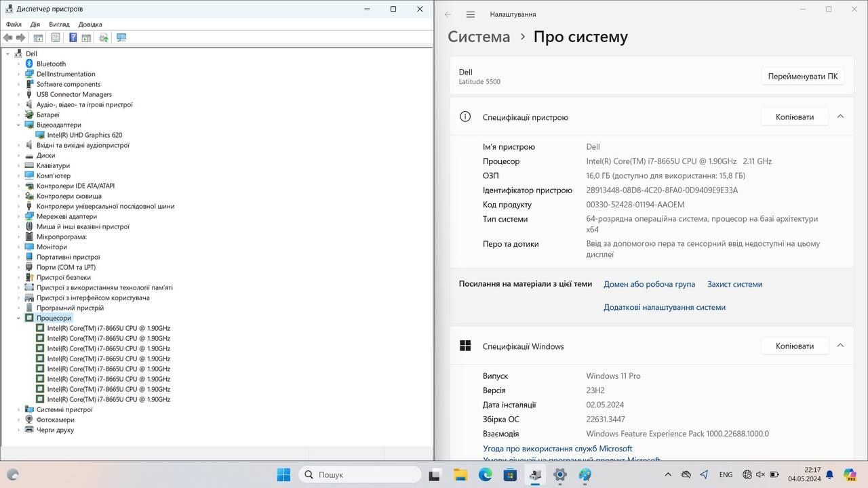Select the USB Connector Managers tree item

pyautogui.click(x=74, y=94)
